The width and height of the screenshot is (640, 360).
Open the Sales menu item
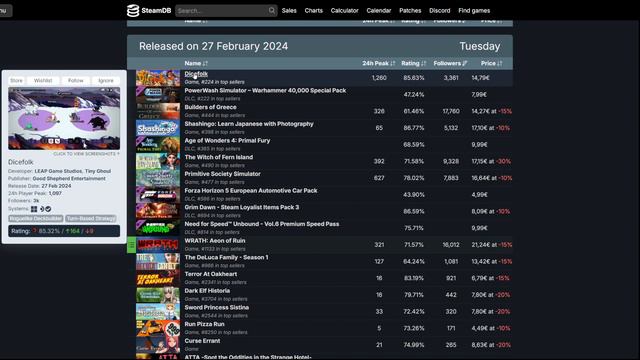289,11
